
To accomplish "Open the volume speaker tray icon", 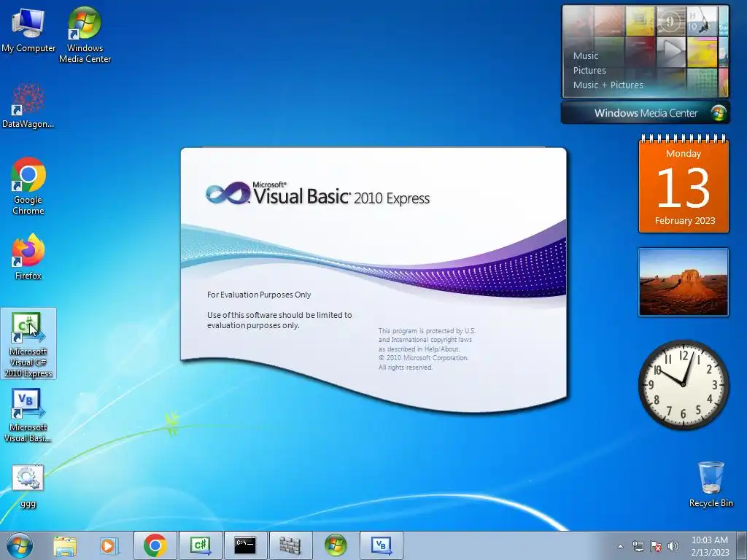I will click(673, 546).
